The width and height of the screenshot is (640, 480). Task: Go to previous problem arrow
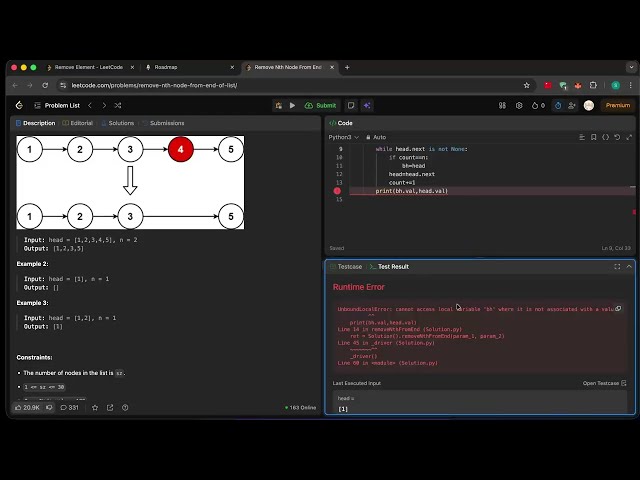pyautogui.click(x=90, y=105)
